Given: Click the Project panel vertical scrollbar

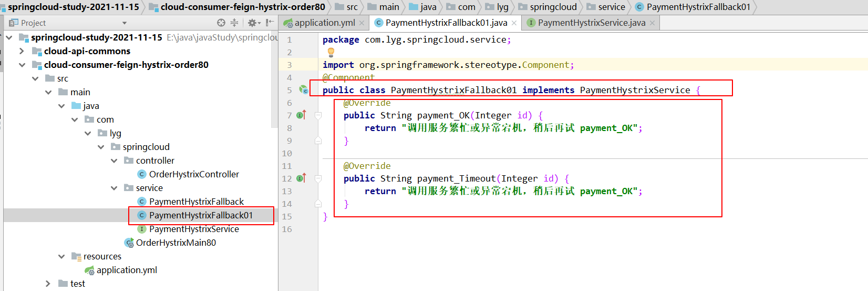Looking at the screenshot, I should pos(274,79).
